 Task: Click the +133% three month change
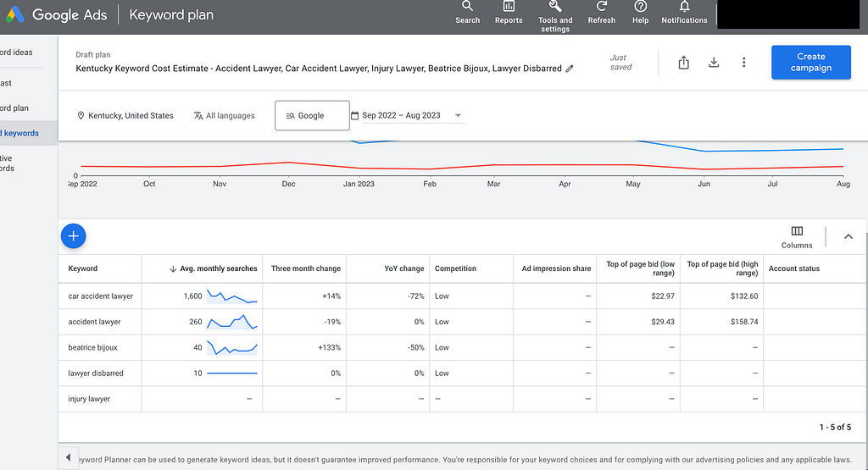(330, 348)
